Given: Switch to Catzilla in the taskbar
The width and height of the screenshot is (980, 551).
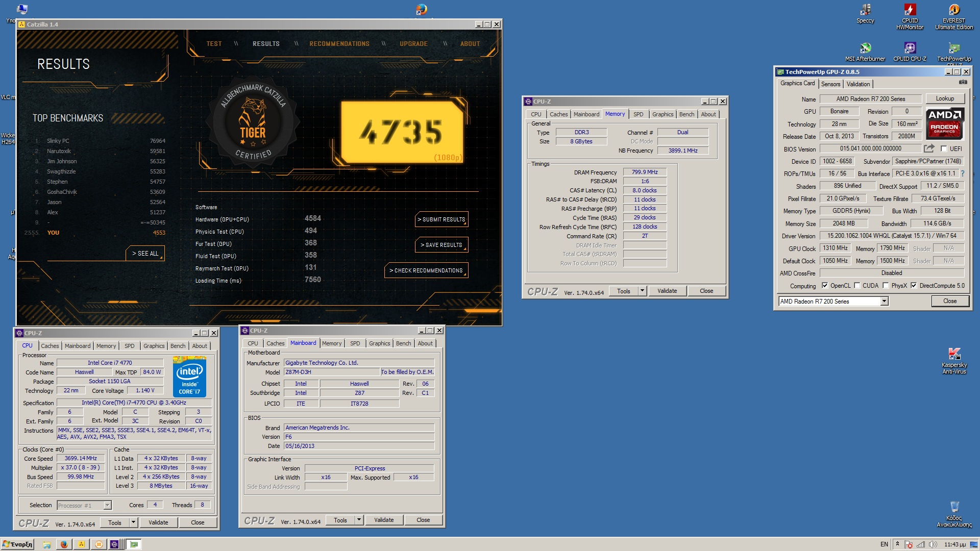Looking at the screenshot, I should [x=81, y=544].
